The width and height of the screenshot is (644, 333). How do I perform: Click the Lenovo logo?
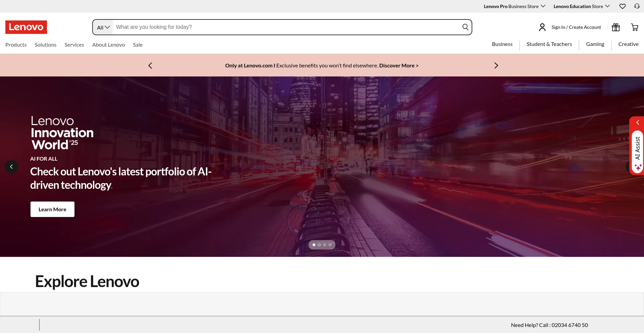[26, 27]
